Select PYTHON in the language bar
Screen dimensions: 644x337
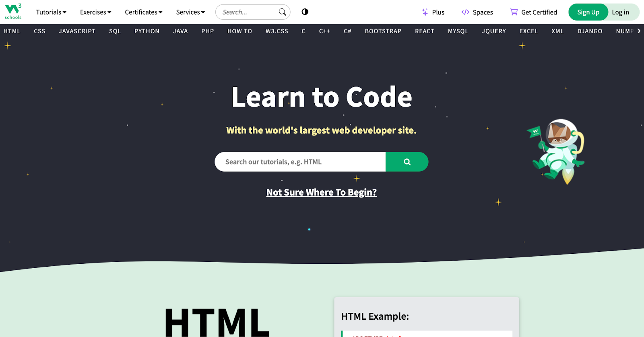147,31
